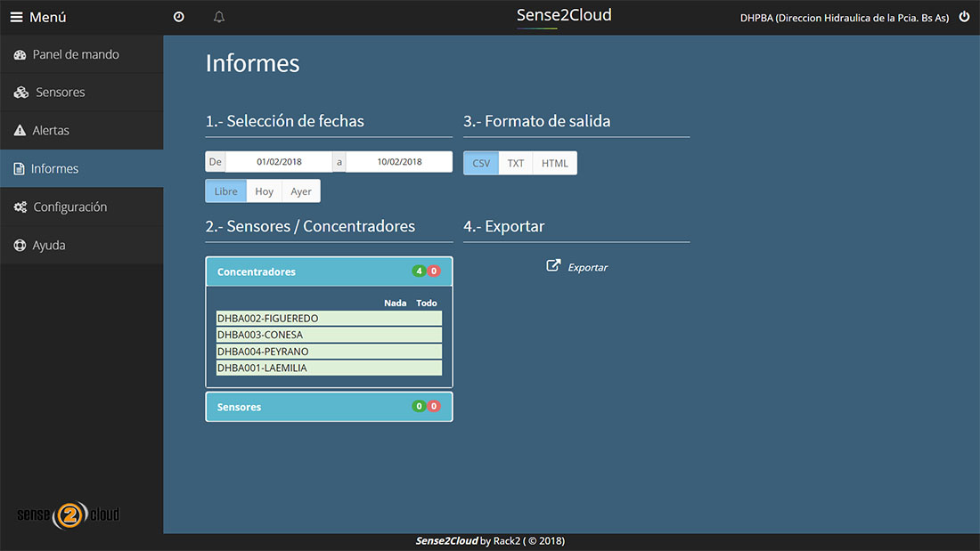This screenshot has height=551, width=980.
Task: Click the Ayuda lifebuoy icon
Action: (x=20, y=246)
